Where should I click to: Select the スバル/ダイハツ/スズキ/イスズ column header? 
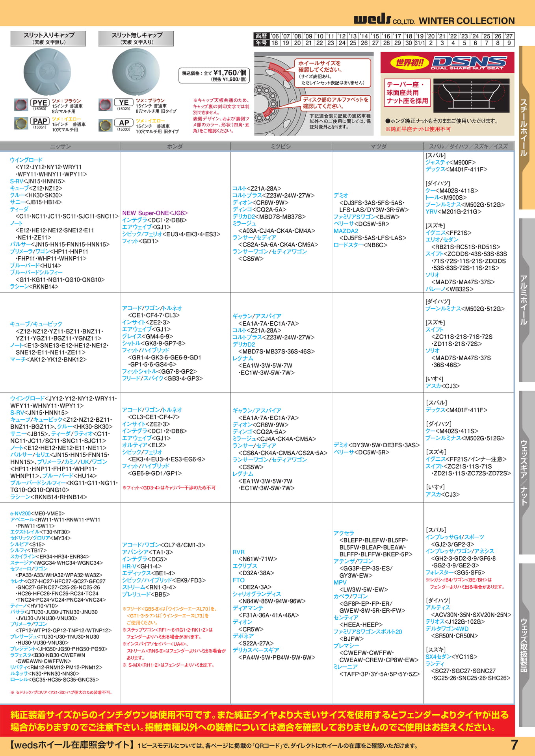[468, 146]
